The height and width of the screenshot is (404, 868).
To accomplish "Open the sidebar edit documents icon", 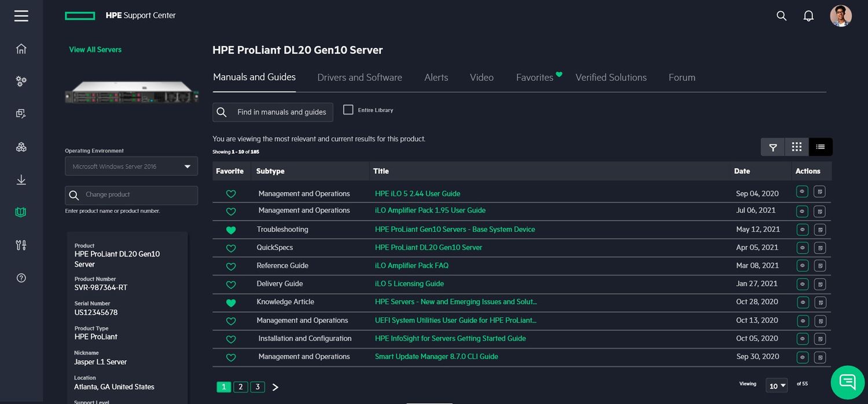I will coord(21,114).
